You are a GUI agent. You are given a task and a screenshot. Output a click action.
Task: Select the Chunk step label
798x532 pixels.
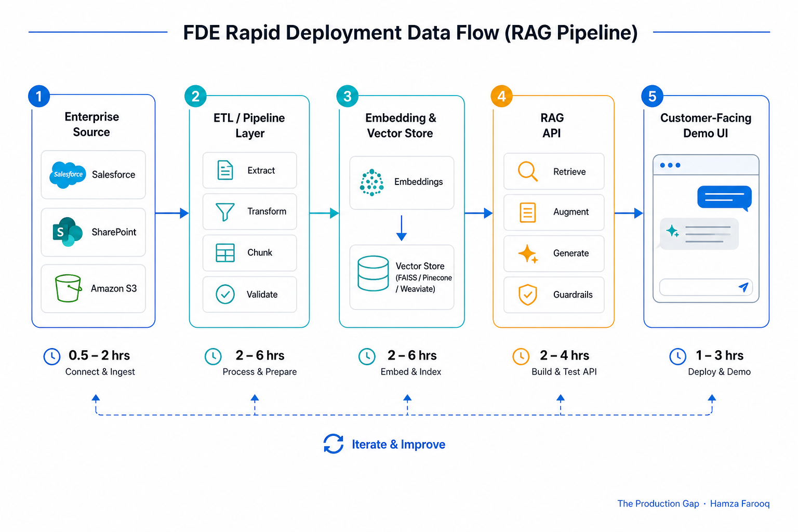pos(260,252)
